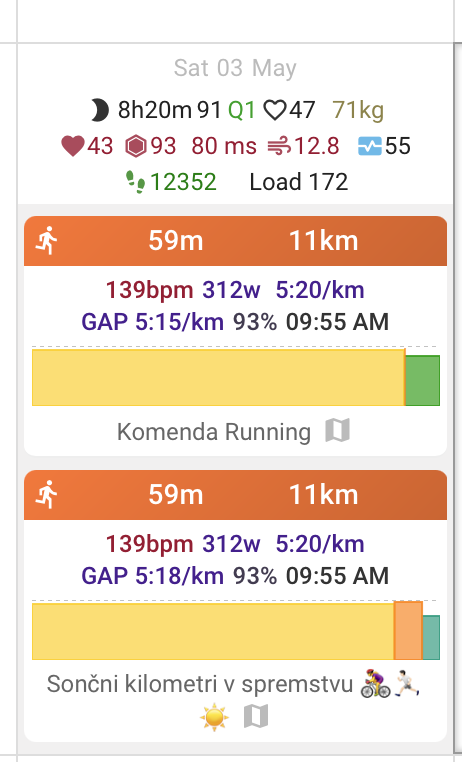Viewport: 462px width, 762px height.
Task: Select the Sat 03 May date header
Action: (235, 68)
